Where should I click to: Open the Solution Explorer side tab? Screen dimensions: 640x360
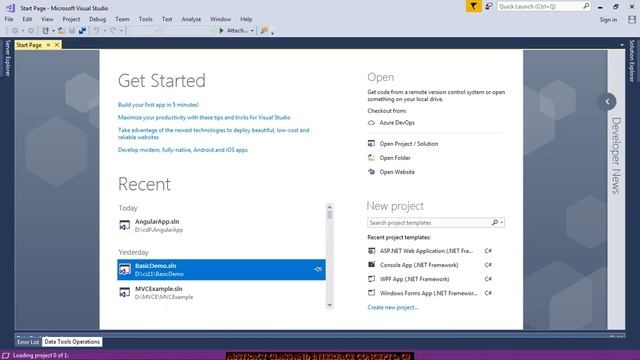point(632,60)
